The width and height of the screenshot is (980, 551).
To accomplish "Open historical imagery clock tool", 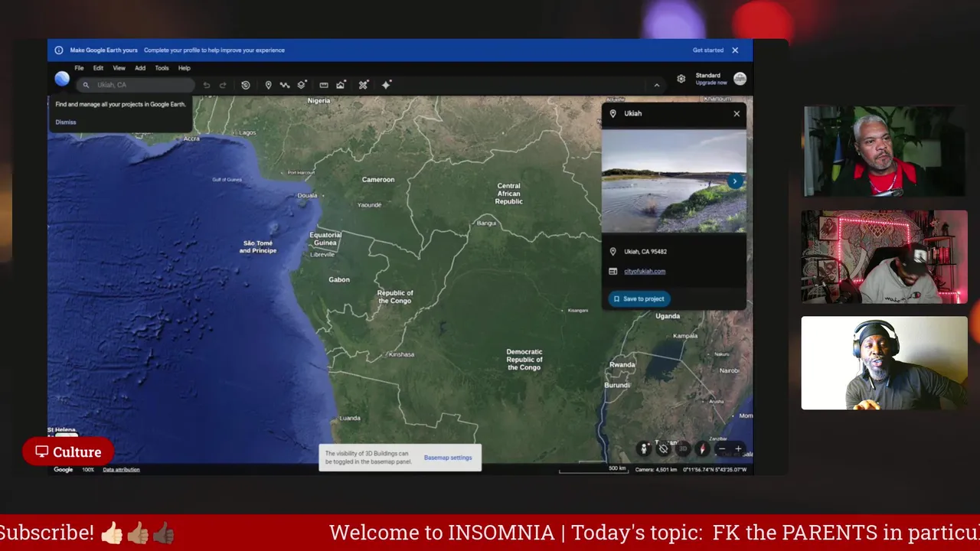I will coord(245,85).
